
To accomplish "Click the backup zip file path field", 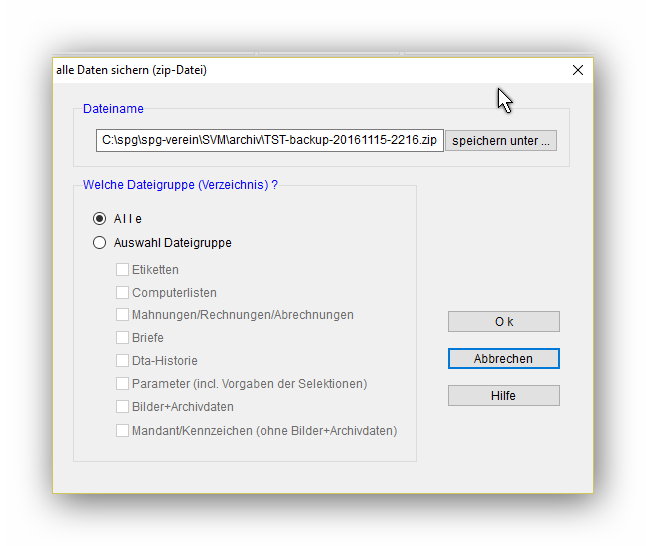I will [x=269, y=140].
